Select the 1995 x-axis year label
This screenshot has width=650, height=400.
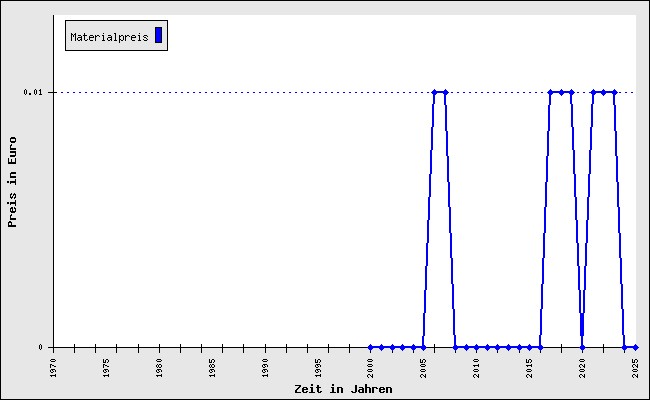click(318, 367)
